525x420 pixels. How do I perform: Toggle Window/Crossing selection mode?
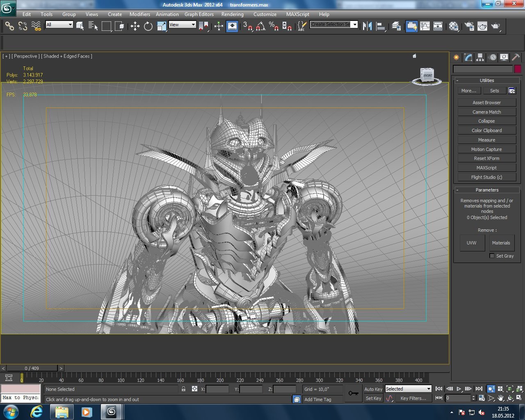[119, 26]
